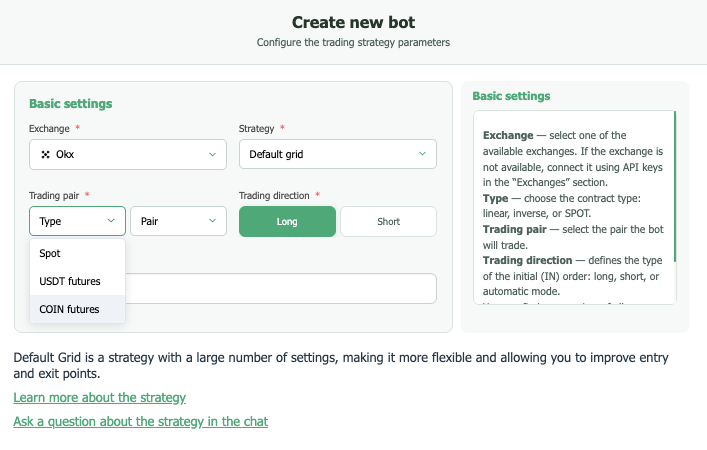Expand the Pair selection dropdown
The width and height of the screenshot is (707, 450).
177,221
